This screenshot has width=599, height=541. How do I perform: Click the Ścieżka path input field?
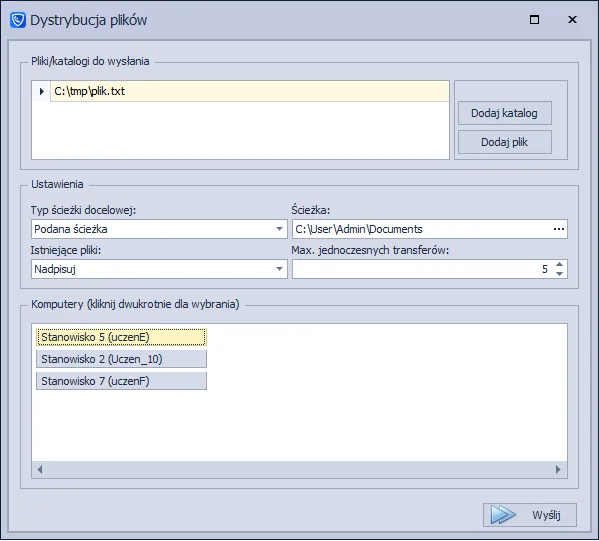[x=422, y=229]
